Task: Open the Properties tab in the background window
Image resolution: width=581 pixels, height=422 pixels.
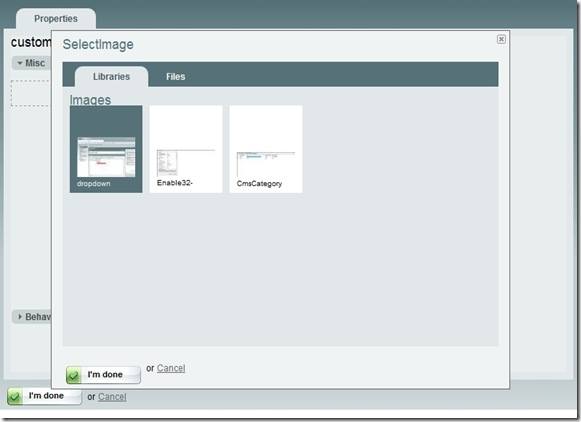Action: [56, 19]
